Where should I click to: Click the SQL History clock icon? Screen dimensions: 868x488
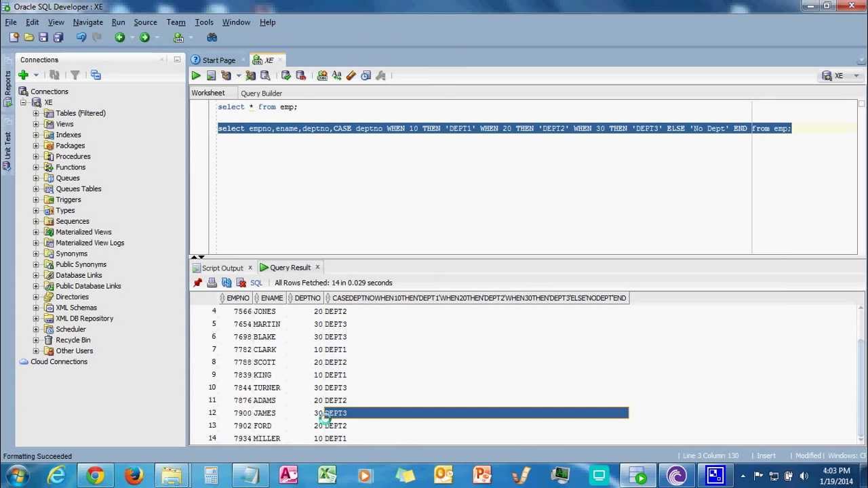(366, 75)
